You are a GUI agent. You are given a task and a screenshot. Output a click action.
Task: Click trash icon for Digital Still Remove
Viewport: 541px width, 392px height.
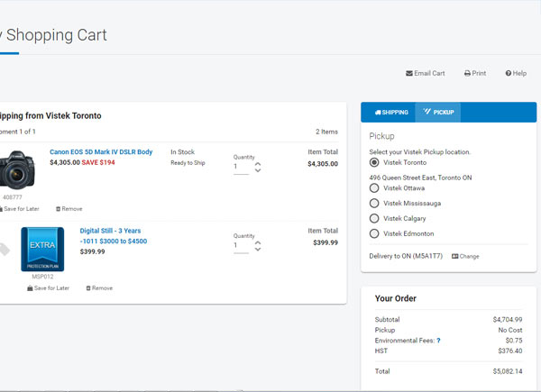[88, 287]
